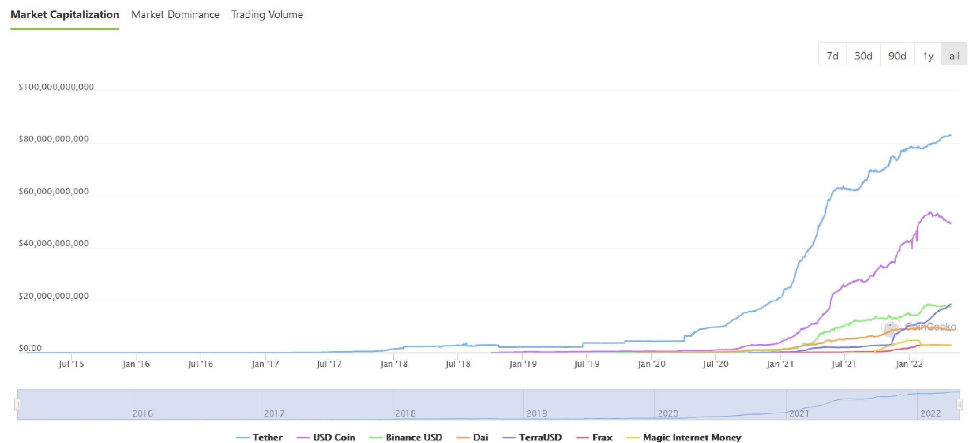This screenshot has width=980, height=443.
Task: Switch chart to 90d view
Action: tap(897, 55)
